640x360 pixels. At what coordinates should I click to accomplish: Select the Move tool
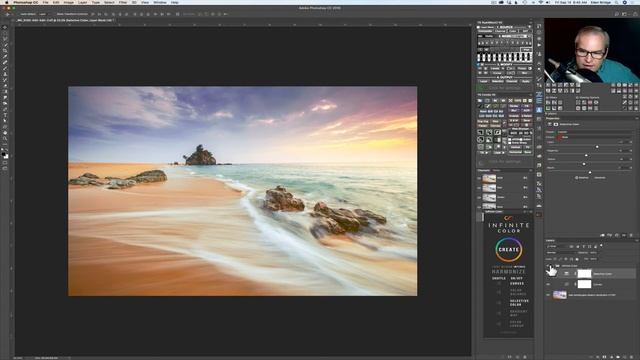(5, 28)
